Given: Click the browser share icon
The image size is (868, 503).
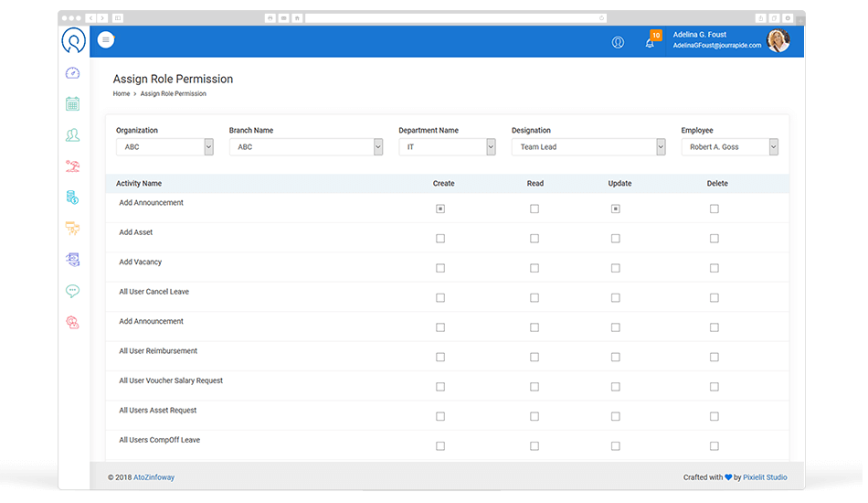Looking at the screenshot, I should pos(760,18).
